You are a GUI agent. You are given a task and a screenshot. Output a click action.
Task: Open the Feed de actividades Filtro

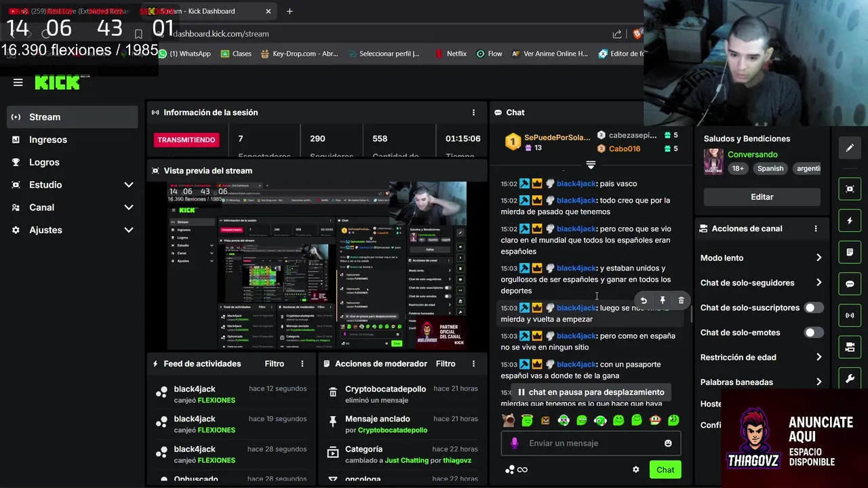[x=274, y=364]
